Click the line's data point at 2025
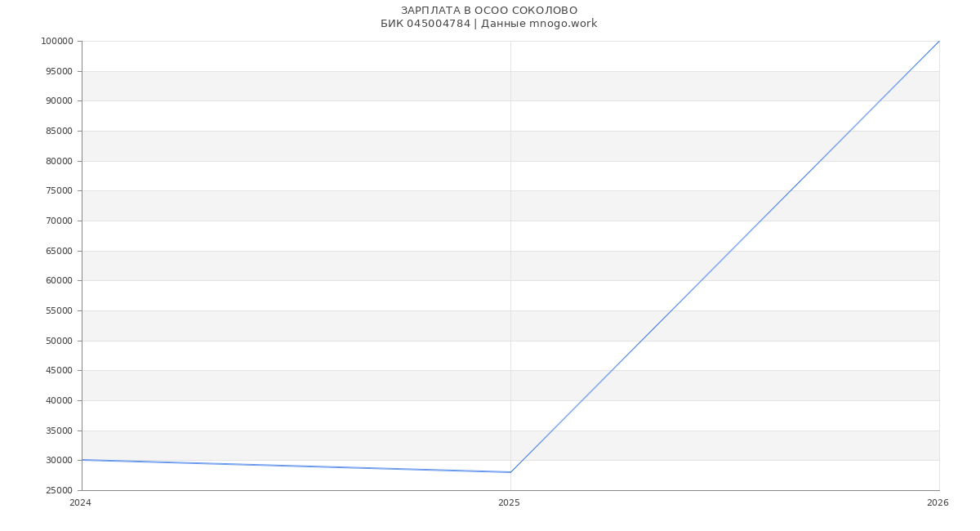980x531 pixels. tap(510, 472)
